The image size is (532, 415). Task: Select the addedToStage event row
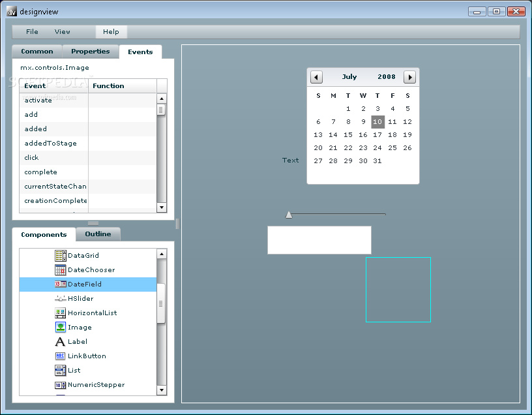tap(88, 144)
